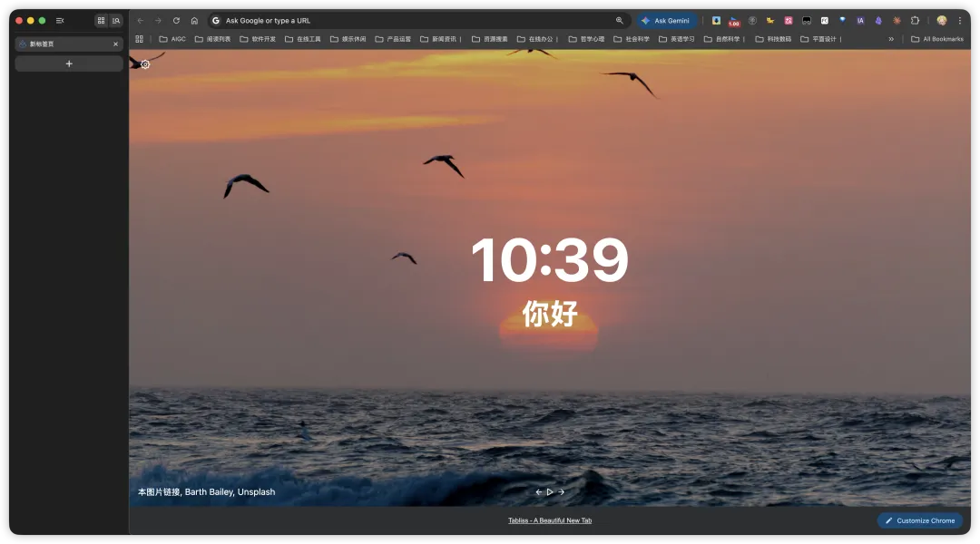Add a new tab with plus button
The width and height of the screenshot is (980, 544).
(x=69, y=63)
